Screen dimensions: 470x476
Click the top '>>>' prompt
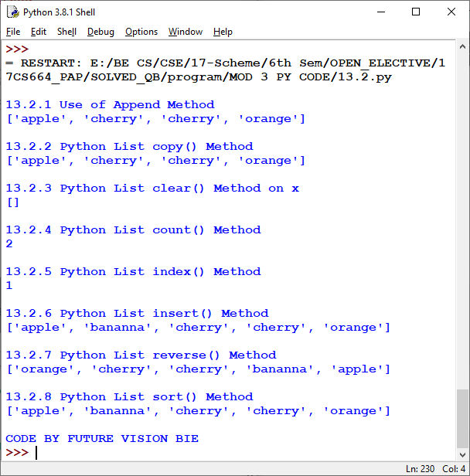coord(17,49)
